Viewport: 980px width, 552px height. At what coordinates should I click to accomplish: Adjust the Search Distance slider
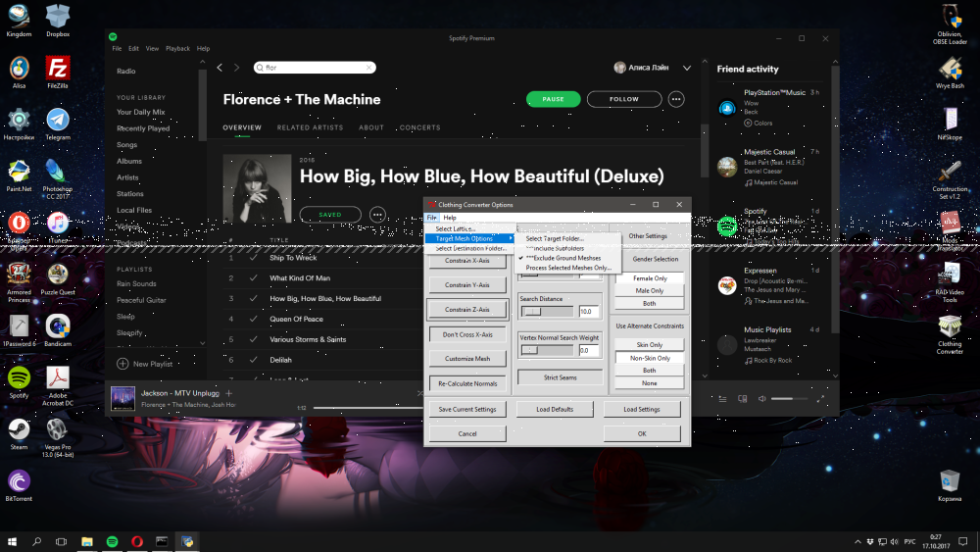pyautogui.click(x=548, y=312)
